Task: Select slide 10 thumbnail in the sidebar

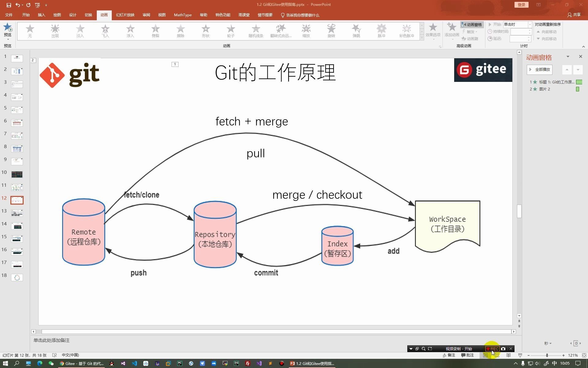Action: 17,174
